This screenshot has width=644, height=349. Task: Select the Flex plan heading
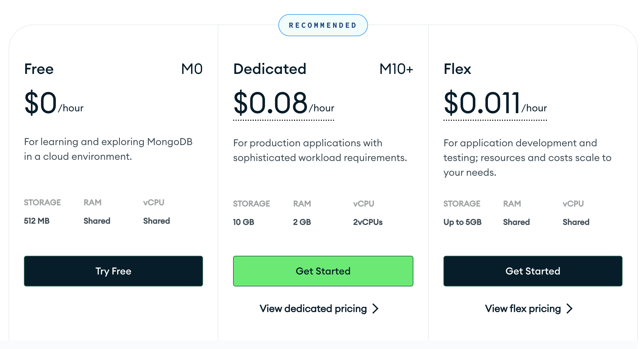pyautogui.click(x=457, y=69)
